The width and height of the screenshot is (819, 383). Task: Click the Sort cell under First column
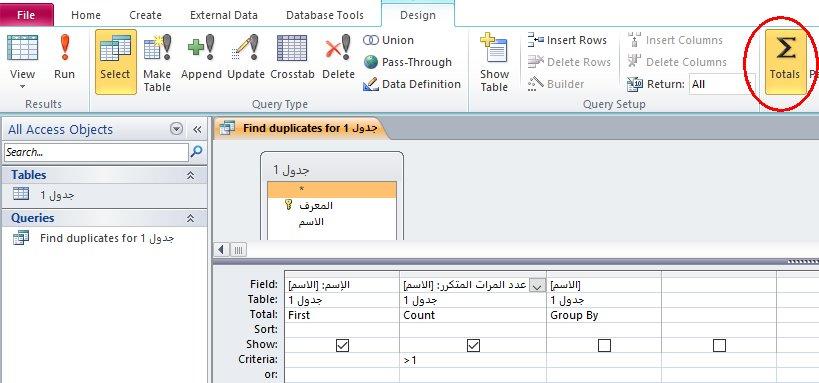coord(342,330)
